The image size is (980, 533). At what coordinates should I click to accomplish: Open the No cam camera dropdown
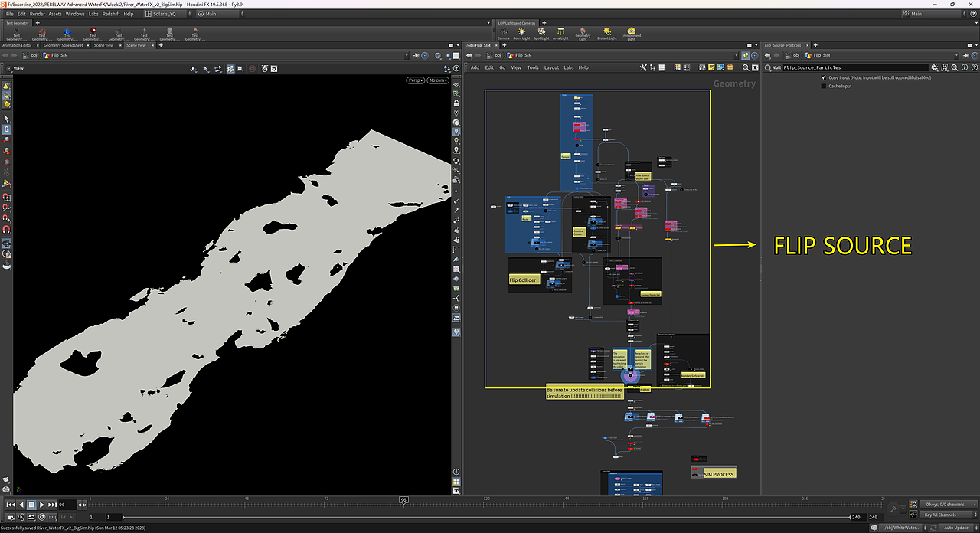coord(438,80)
